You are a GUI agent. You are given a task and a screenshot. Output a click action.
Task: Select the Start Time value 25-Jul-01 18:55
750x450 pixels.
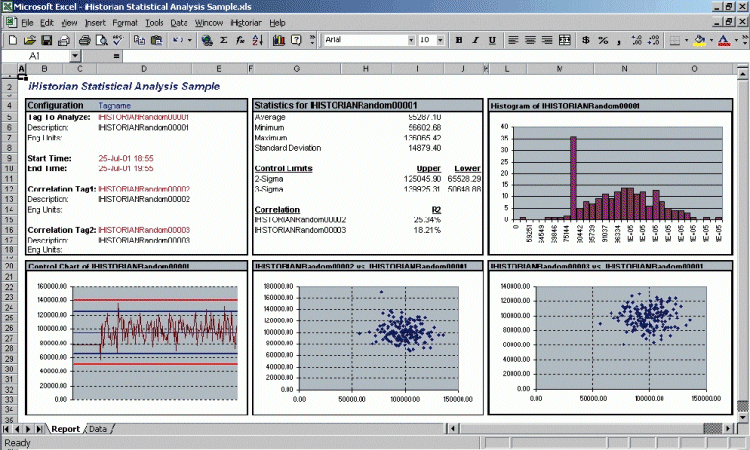126,158
